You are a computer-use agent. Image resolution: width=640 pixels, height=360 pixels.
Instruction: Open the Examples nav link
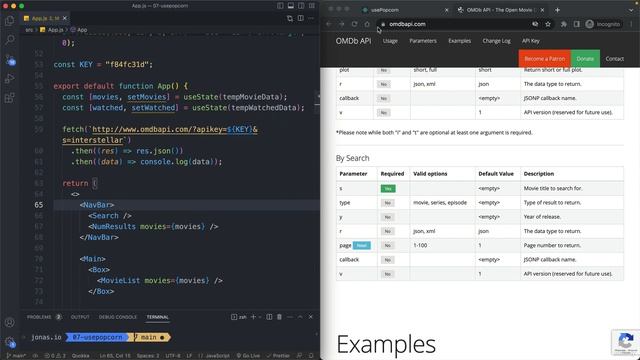[460, 41]
